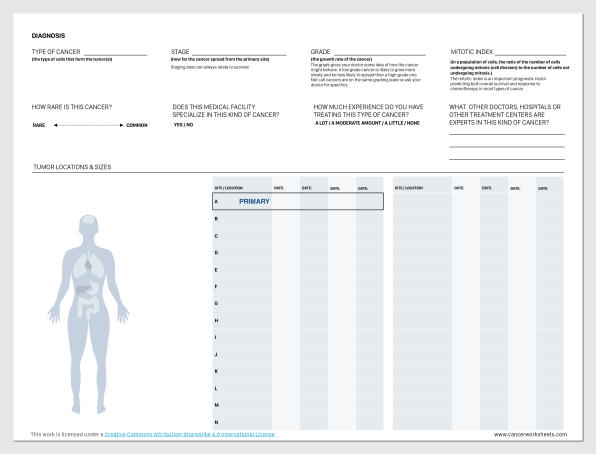Click first Date column header in left table

[279, 188]
